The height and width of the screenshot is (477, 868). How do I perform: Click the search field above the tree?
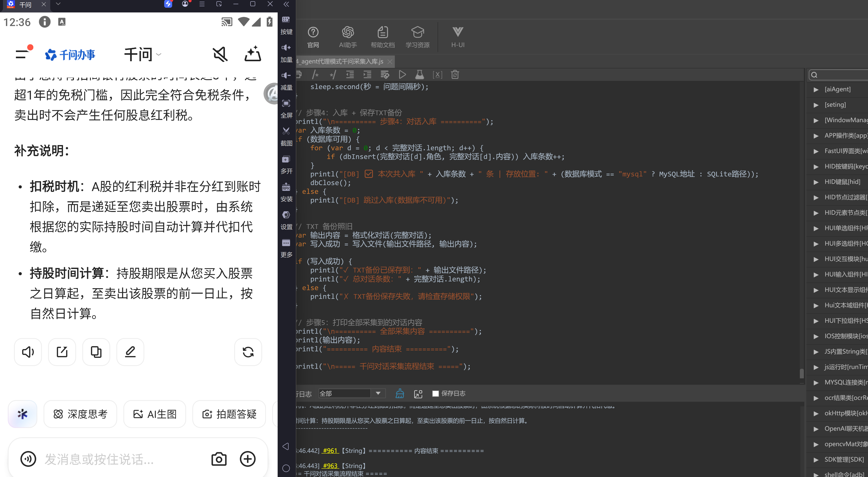point(839,74)
